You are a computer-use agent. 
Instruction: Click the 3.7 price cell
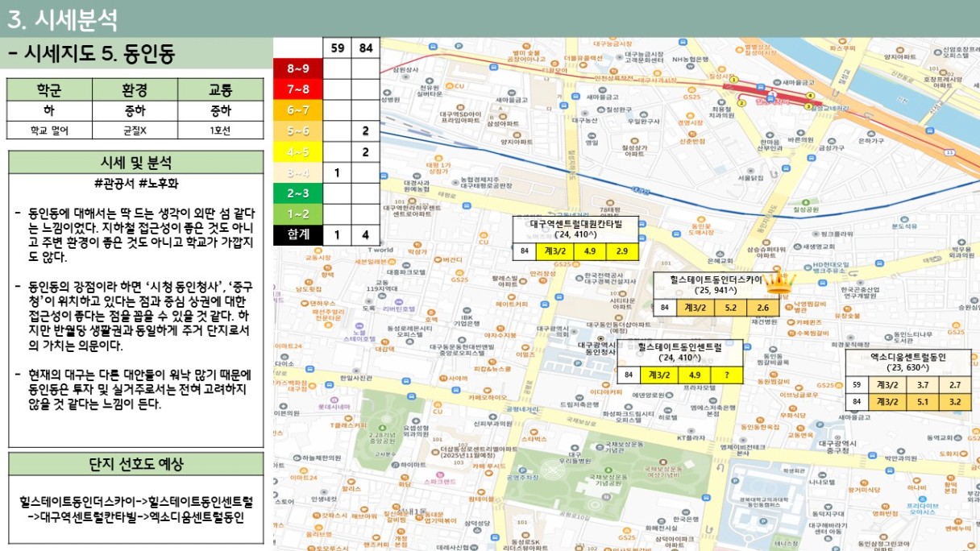coord(923,385)
